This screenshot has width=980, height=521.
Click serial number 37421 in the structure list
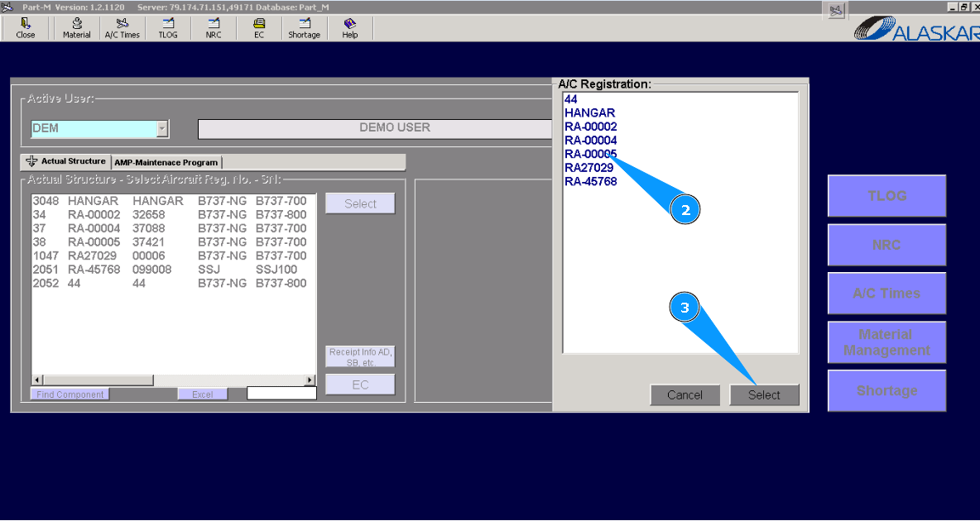(x=149, y=242)
